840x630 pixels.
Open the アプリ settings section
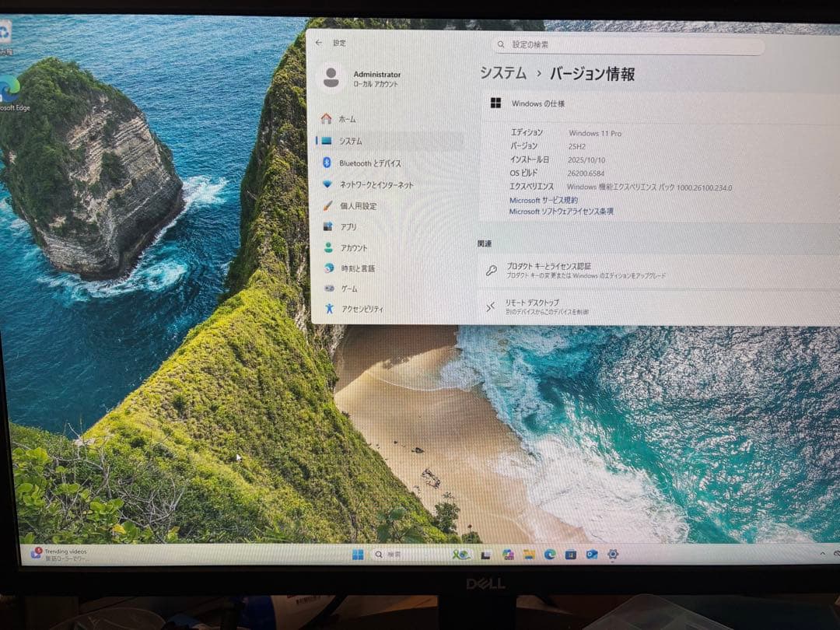pos(348,226)
